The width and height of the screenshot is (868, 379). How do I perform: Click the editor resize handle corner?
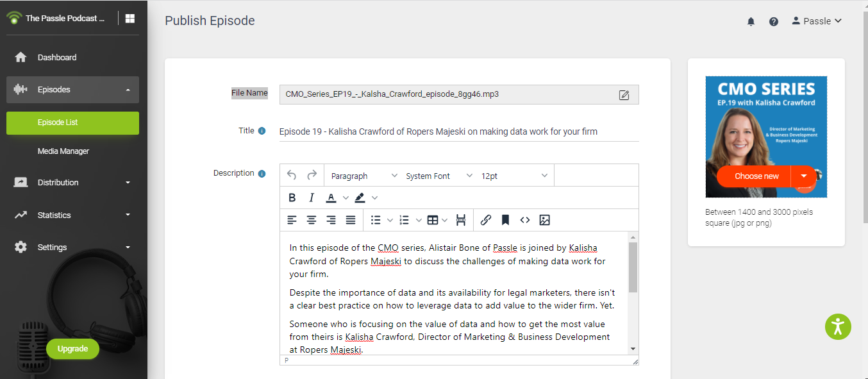635,362
